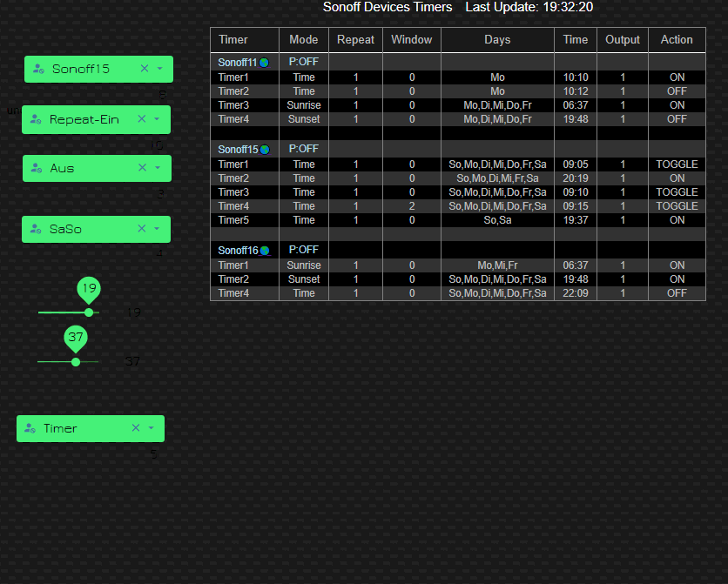Click the 19:37 time cell
The height and width of the screenshot is (584, 728).
click(576, 220)
